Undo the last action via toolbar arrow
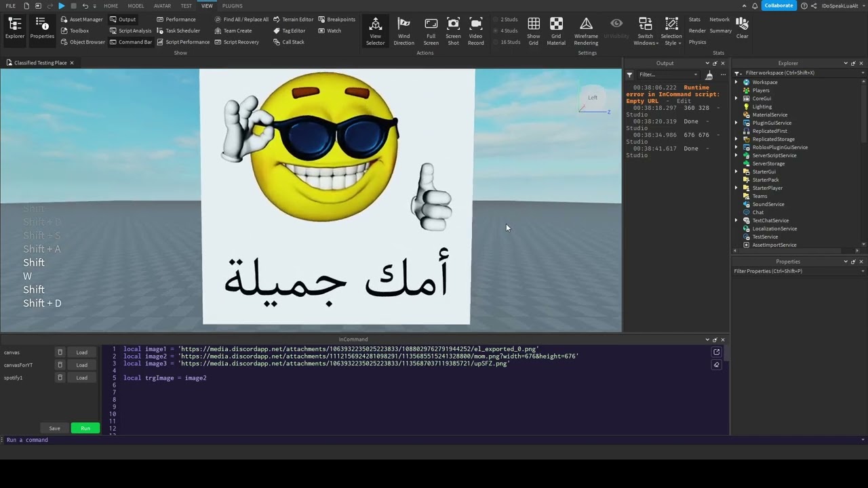 [x=85, y=5]
